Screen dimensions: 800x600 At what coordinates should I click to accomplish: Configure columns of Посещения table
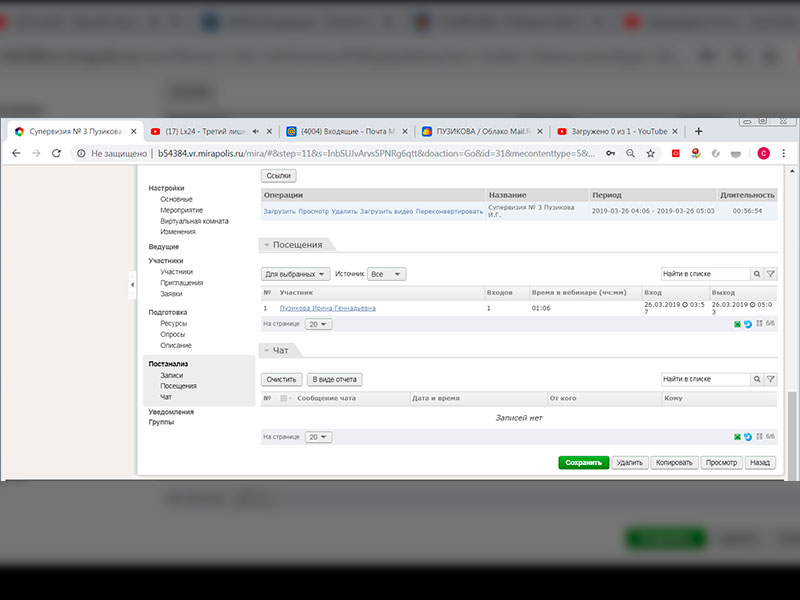pyautogui.click(x=759, y=323)
